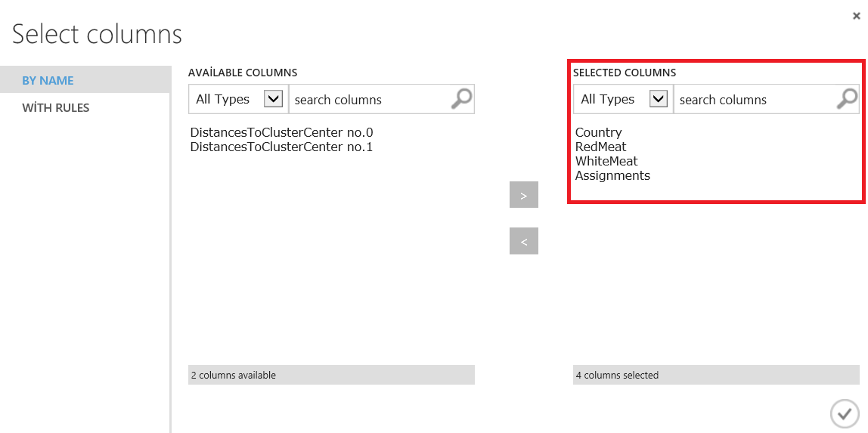Viewport: 868px width, 433px height.
Task: Switch to the BY NAME tab
Action: 48,80
